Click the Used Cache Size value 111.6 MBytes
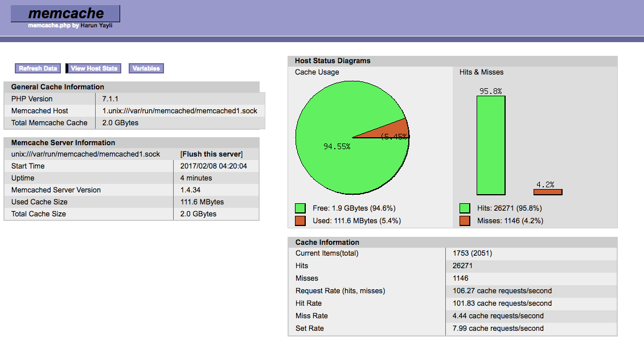 [202, 202]
